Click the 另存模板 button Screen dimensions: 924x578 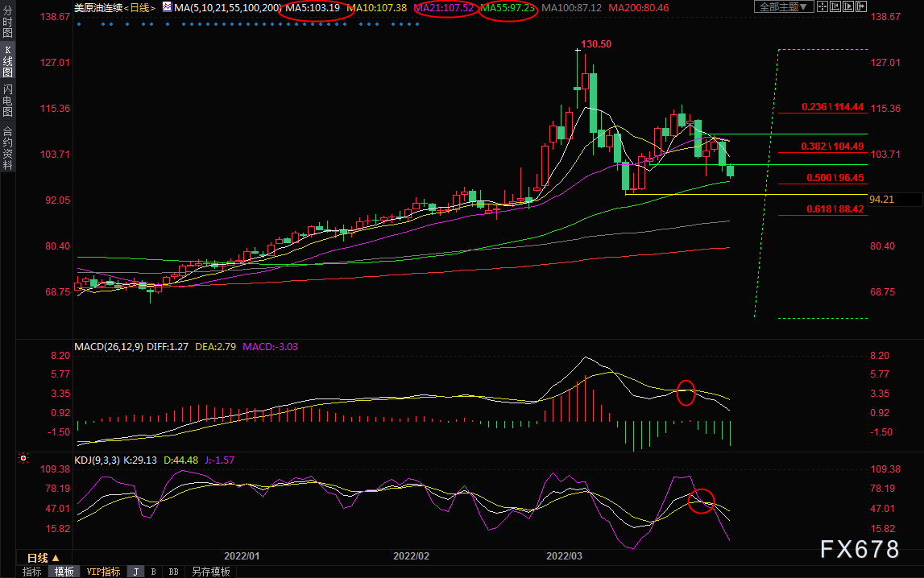pyautogui.click(x=211, y=572)
